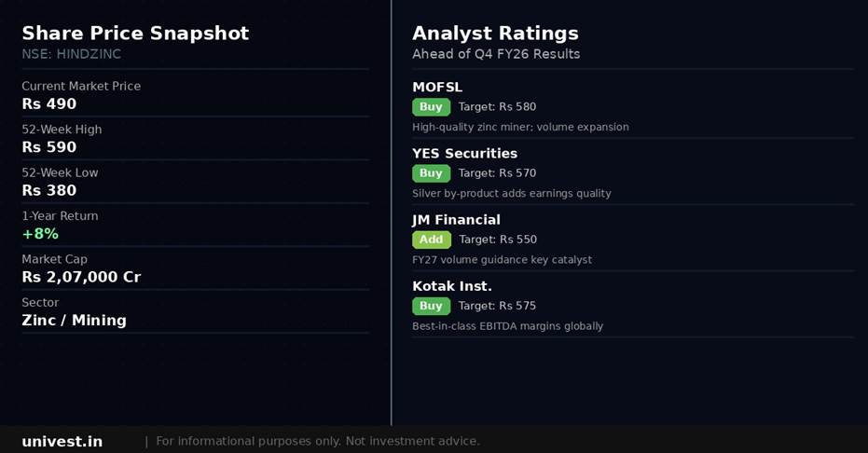Select the Rs 490 current market price
The width and height of the screenshot is (868, 453).
click(49, 103)
